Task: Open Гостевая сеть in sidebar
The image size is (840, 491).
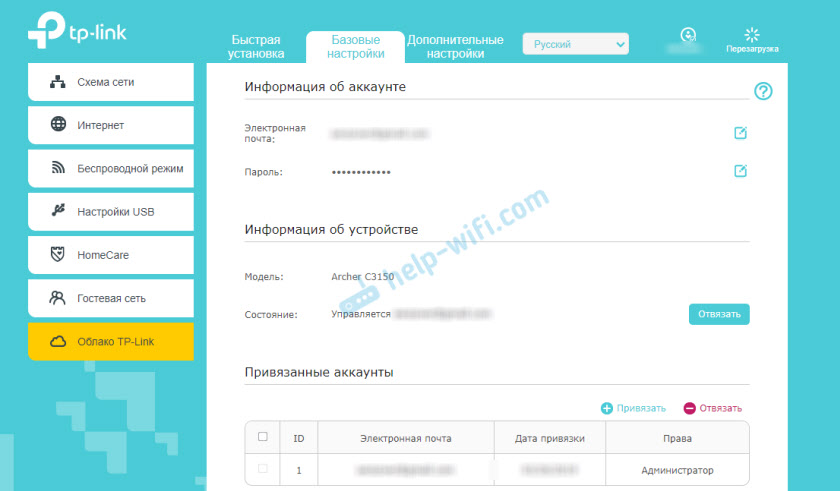Action: (110, 298)
